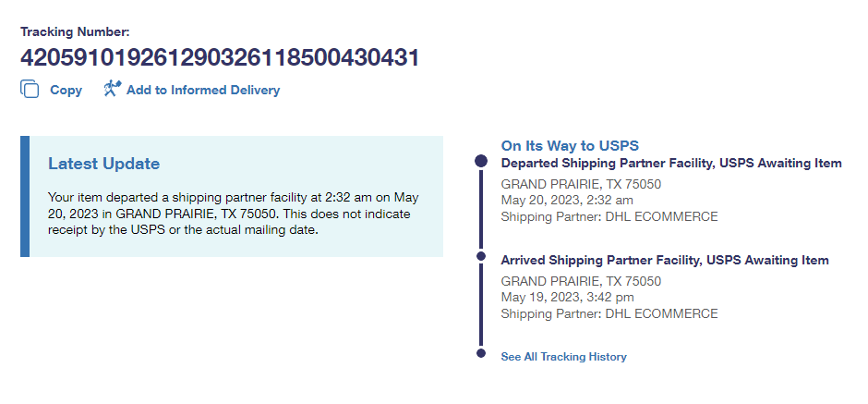Open Add to Informed Delivery link
The image size is (868, 404).
(202, 91)
